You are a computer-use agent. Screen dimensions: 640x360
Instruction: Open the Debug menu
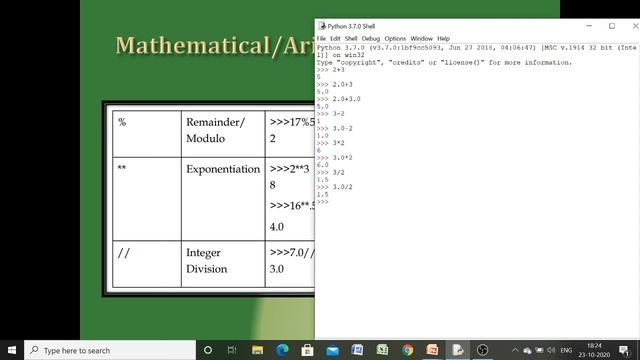pos(371,38)
